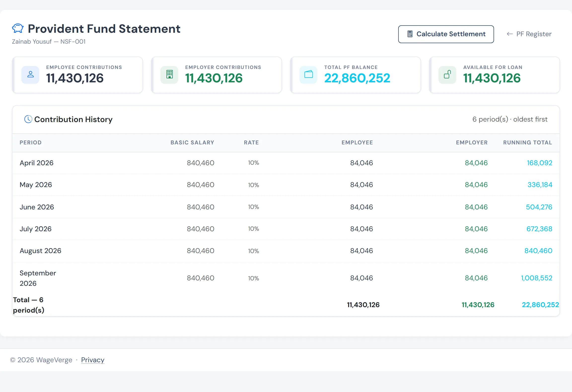The width and height of the screenshot is (572, 392).
Task: Click the unlock icon on Available for Loan card
Action: click(x=447, y=75)
